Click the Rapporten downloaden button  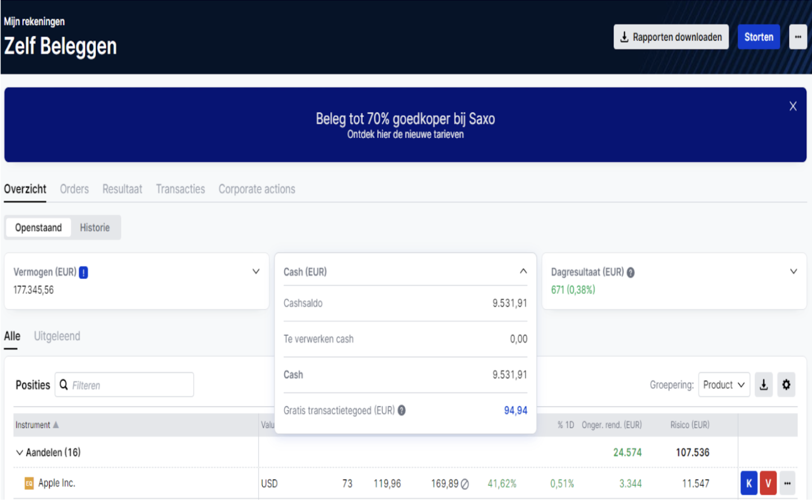[670, 37]
